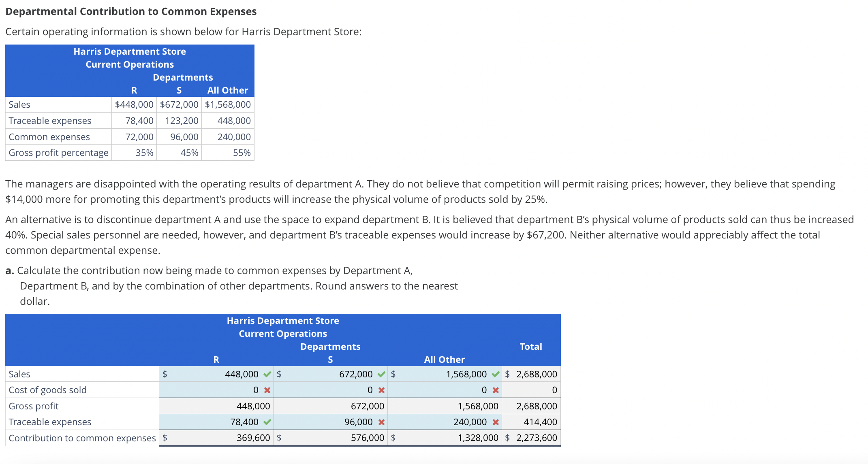Select the Cost of goods sold row label
Image resolution: width=868 pixels, height=464 pixels.
point(47,390)
